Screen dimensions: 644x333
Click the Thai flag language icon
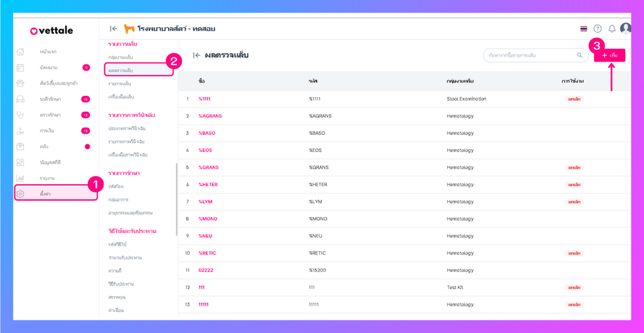[x=584, y=29]
